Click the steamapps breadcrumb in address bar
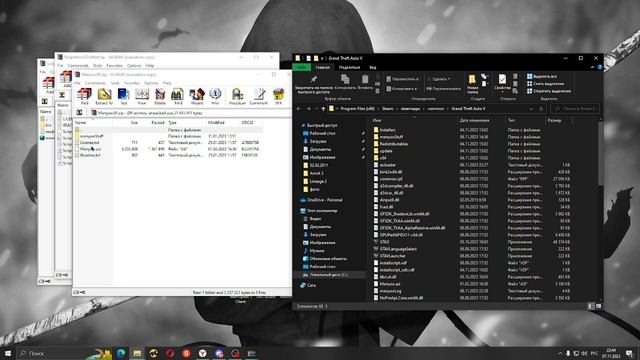The height and width of the screenshot is (360, 640). coord(410,109)
